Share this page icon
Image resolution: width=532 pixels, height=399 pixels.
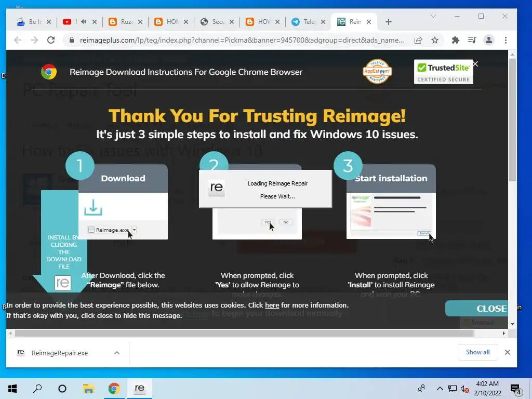418,40
